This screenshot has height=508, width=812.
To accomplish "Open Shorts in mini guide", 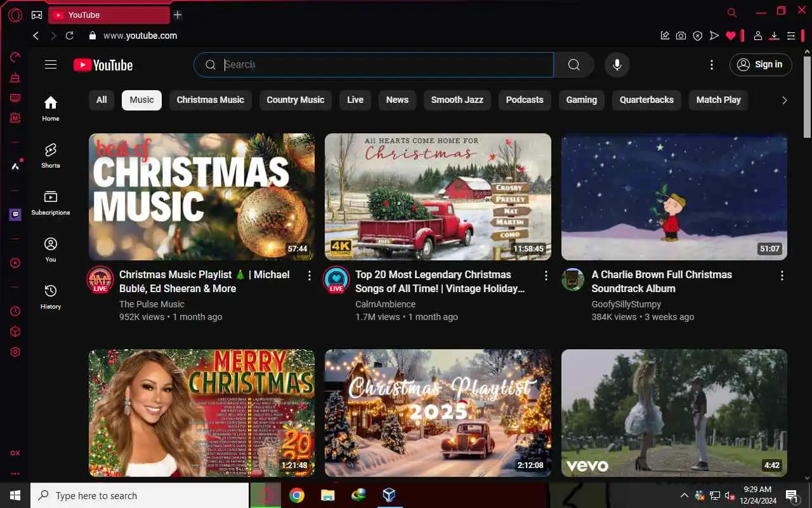I will (x=51, y=156).
